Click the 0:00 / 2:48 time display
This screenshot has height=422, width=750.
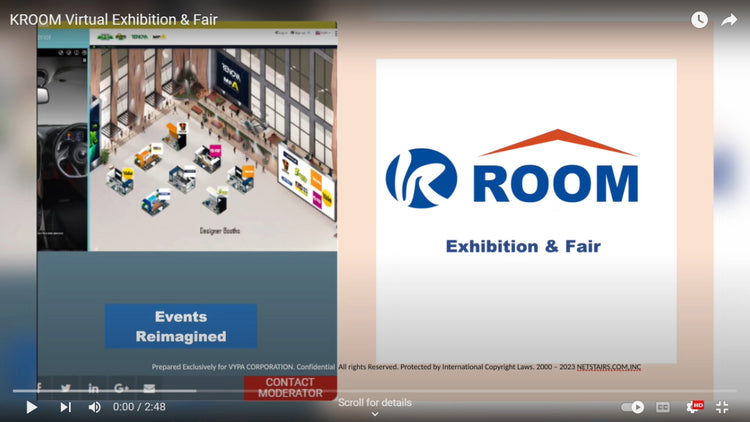click(x=139, y=407)
